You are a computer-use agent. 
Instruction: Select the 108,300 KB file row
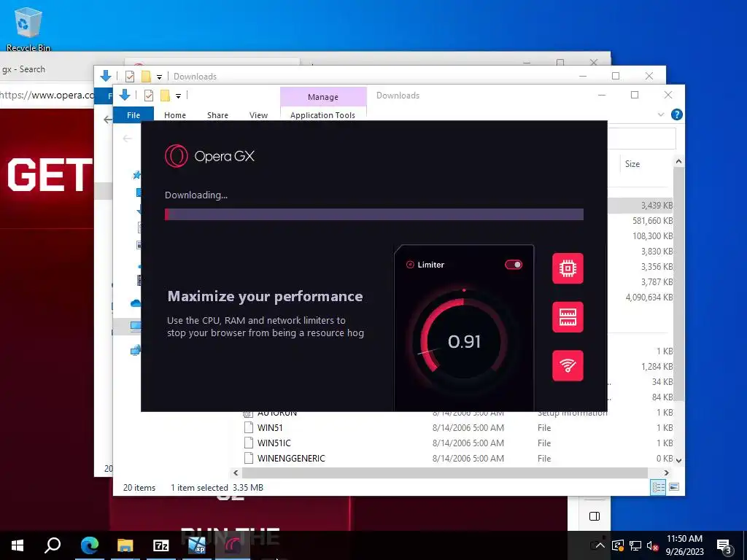click(640, 236)
